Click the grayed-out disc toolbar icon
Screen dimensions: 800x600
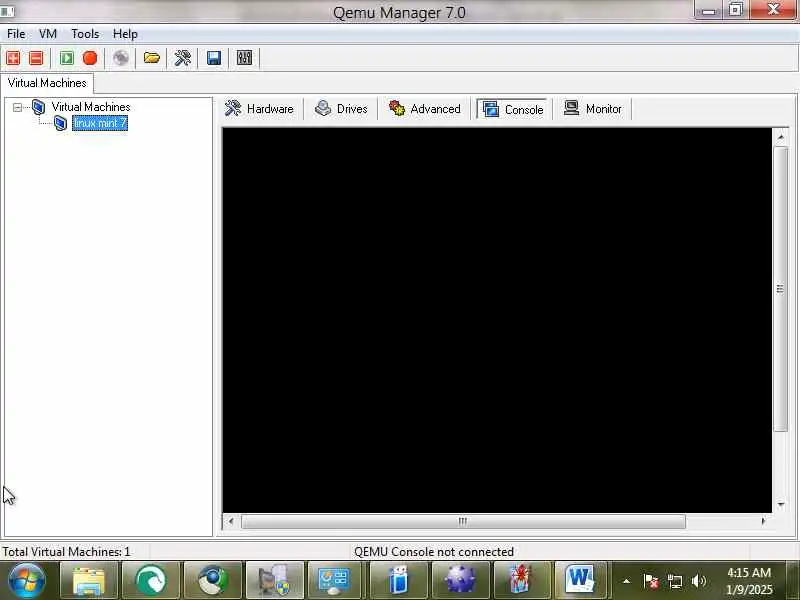121,58
